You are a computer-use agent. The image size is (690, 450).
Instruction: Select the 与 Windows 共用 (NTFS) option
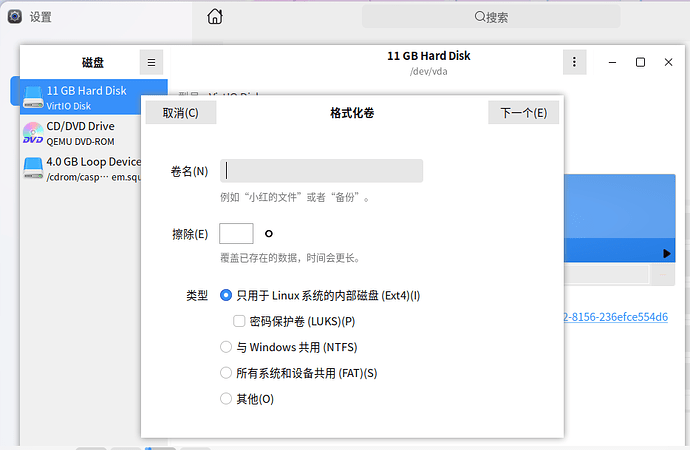(x=225, y=347)
